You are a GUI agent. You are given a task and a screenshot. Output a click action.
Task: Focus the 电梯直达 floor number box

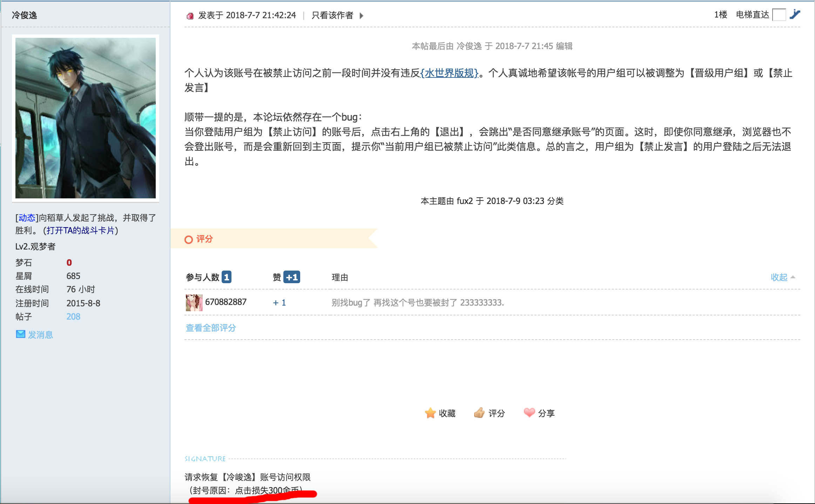coord(779,15)
